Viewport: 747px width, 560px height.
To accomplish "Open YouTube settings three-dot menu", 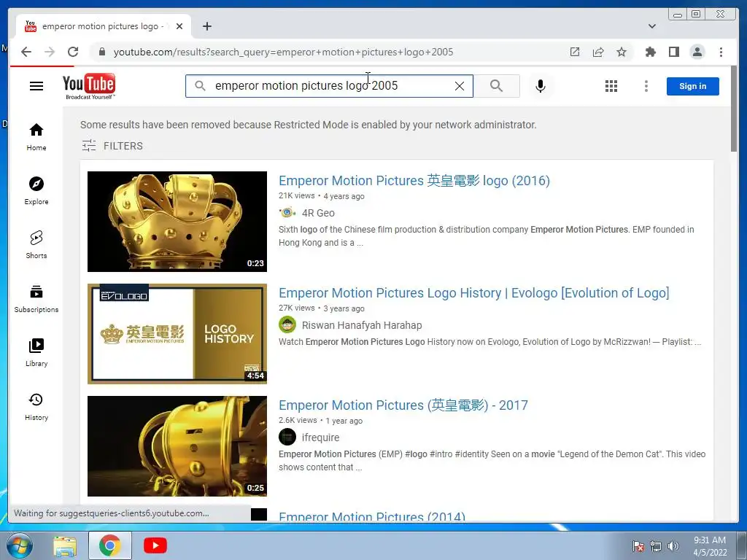I will click(646, 86).
